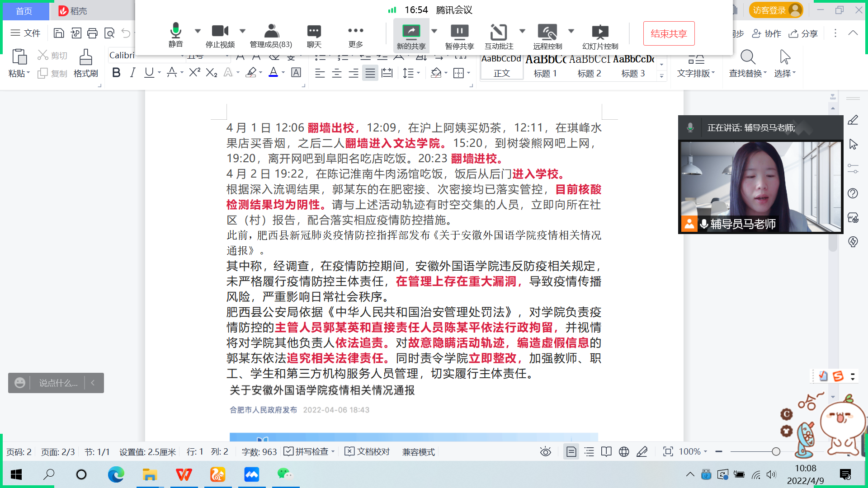Select the 标题 2 style
The image size is (868, 488).
[589, 66]
